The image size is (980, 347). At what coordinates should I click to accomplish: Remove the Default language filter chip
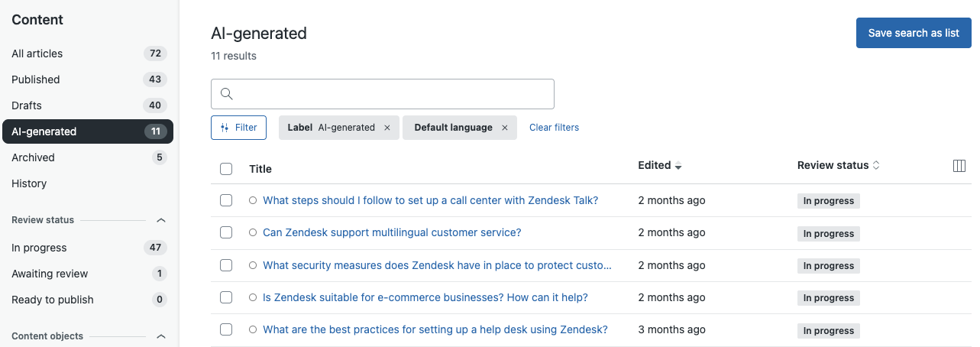click(x=505, y=128)
